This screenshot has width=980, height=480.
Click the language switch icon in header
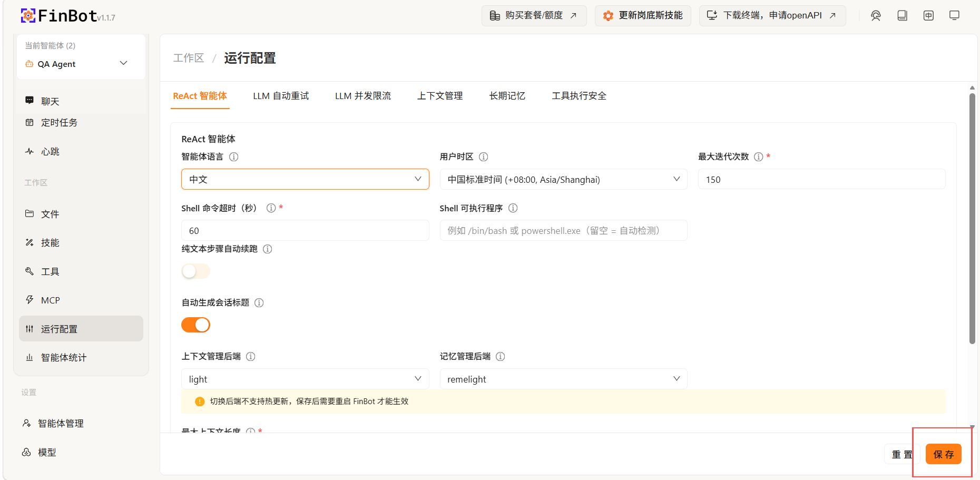928,16
